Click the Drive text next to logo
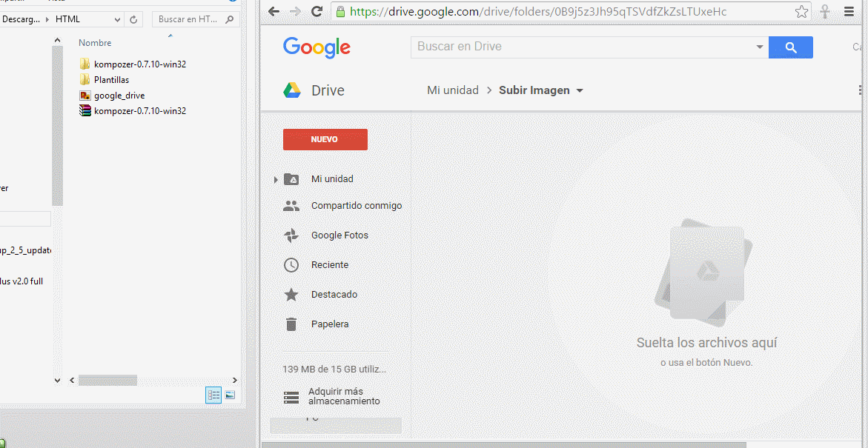Image resolution: width=868 pixels, height=448 pixels. coord(328,90)
